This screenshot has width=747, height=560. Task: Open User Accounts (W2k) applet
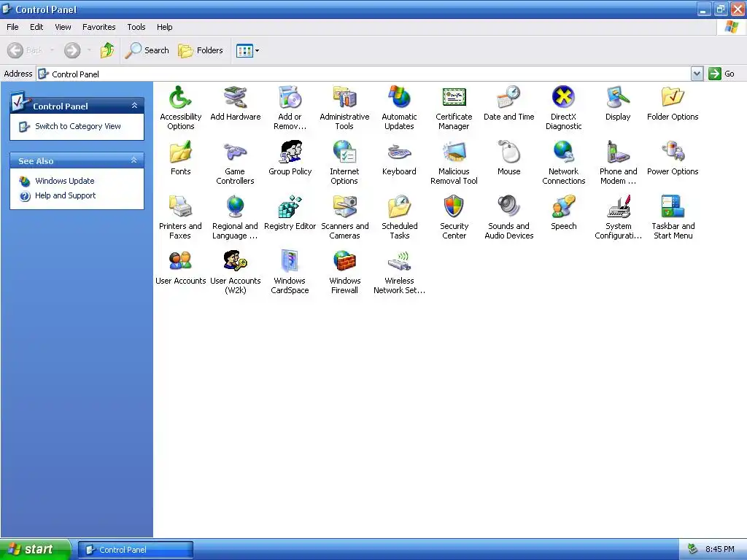236,273
